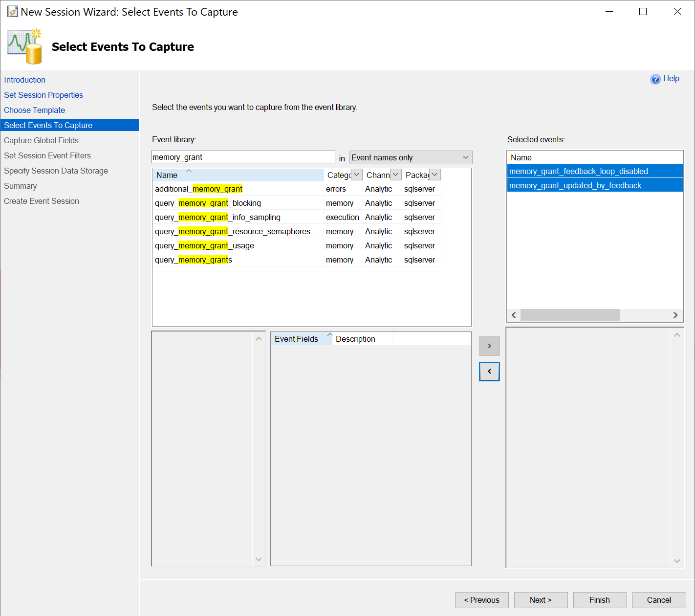The height and width of the screenshot is (616, 695).
Task: Click the Category column header
Action: click(x=339, y=175)
